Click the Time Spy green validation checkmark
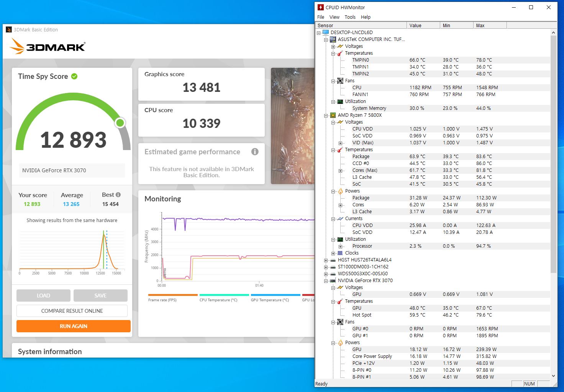 tap(74, 76)
